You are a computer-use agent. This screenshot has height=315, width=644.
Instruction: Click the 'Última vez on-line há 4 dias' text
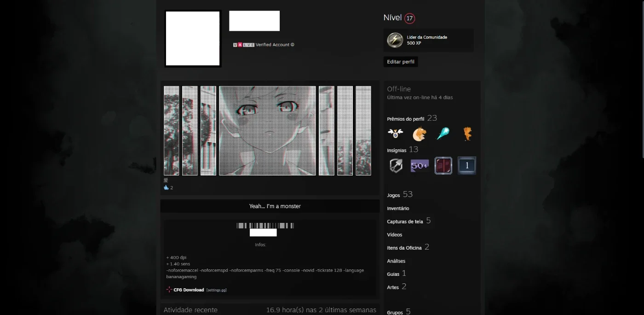pos(420,98)
